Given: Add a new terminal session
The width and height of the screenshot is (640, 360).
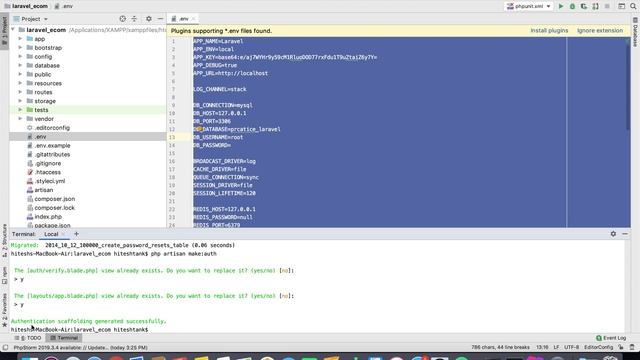Looking at the screenshot, I should 76,234.
